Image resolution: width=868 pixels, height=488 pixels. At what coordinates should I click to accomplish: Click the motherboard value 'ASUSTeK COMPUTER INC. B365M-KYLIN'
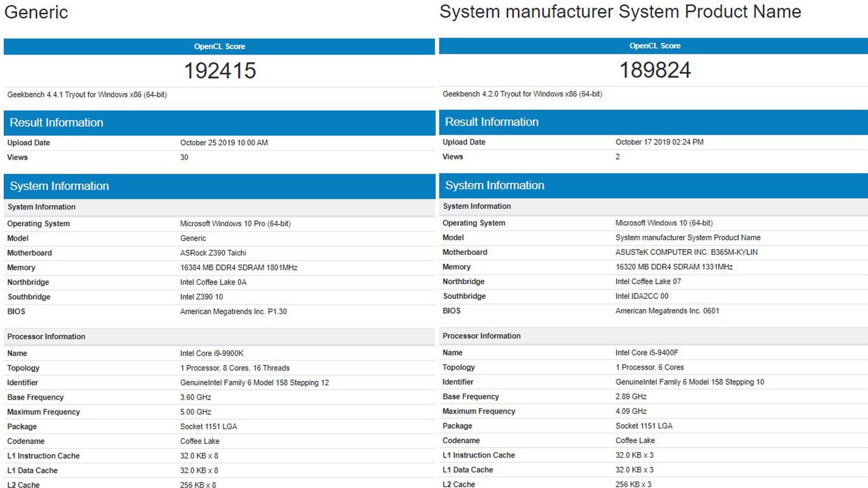coord(686,252)
